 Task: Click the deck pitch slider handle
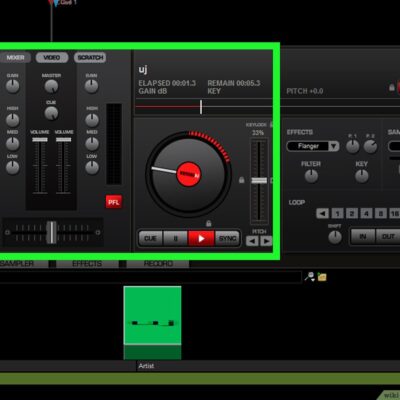(259, 181)
